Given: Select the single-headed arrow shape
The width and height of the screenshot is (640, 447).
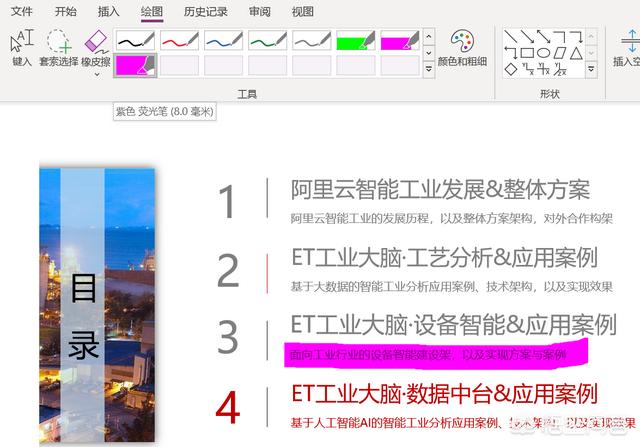Looking at the screenshot, I should pos(527,36).
